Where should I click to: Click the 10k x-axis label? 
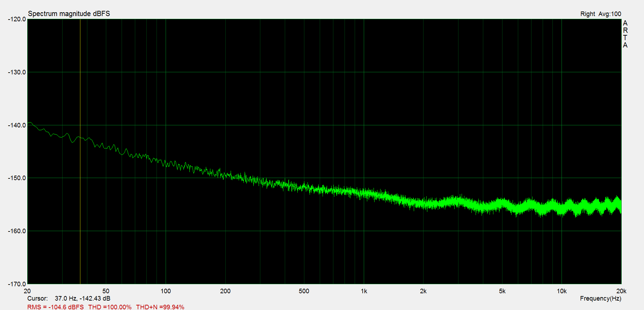coord(562,291)
